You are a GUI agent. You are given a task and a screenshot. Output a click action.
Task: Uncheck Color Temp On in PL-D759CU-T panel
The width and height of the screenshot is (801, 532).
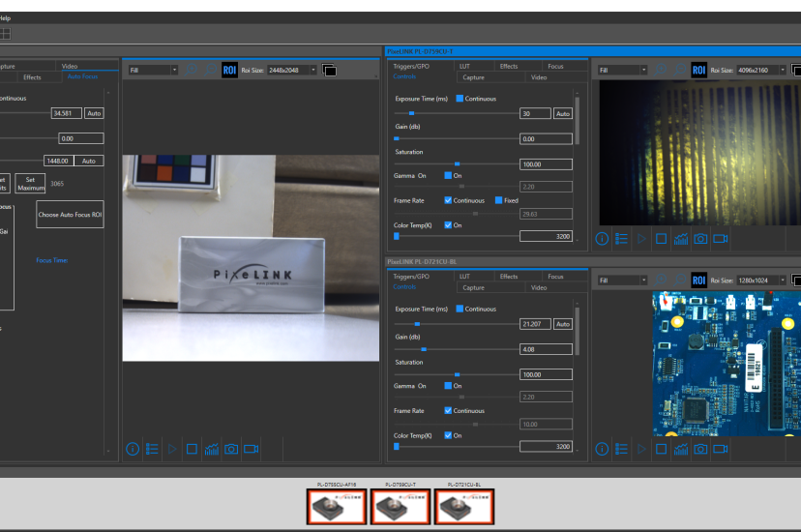[x=448, y=225]
